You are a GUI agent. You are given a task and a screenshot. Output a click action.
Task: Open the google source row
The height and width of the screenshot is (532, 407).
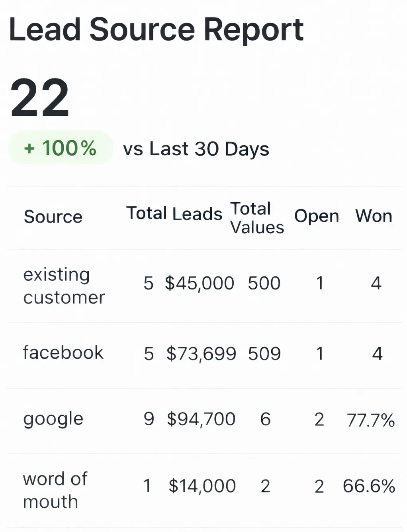[53, 419]
